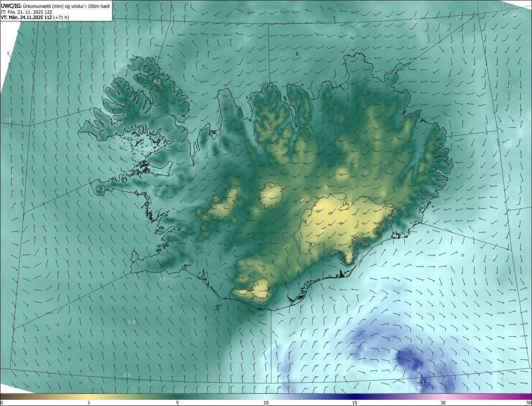Click the color scale tick labeled 0
532x406 pixels.
tap(2, 403)
